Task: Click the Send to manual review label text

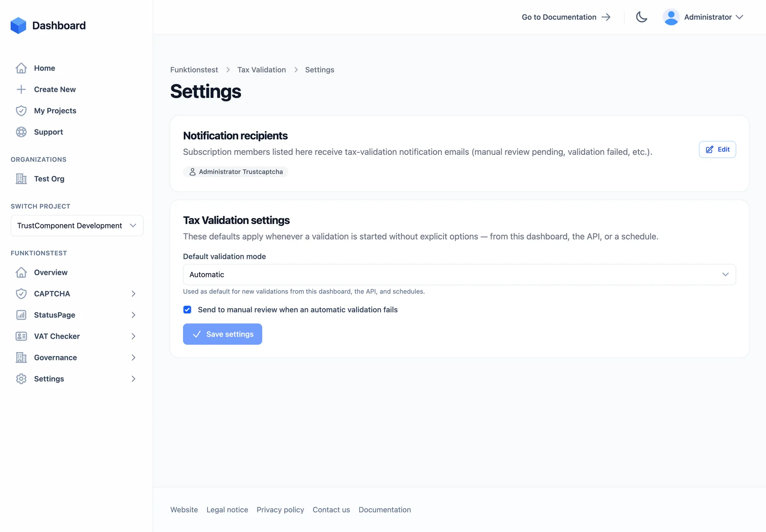Action: point(297,310)
